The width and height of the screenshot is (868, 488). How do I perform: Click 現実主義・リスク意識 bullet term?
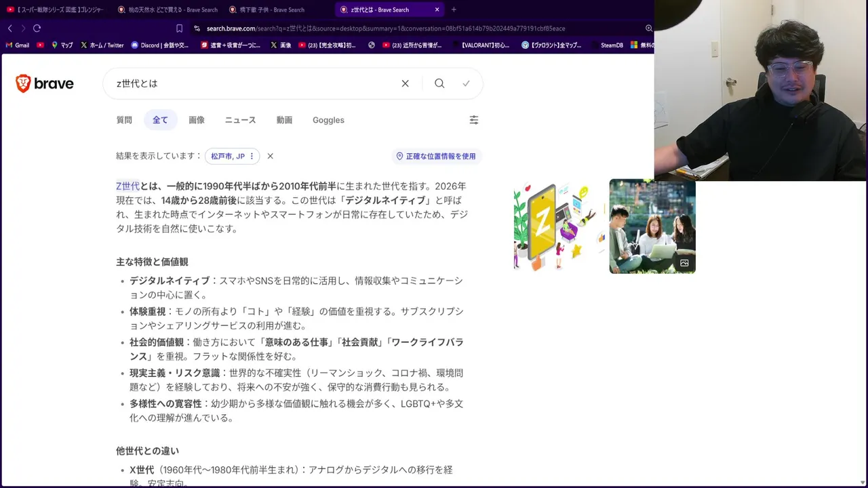174,373
